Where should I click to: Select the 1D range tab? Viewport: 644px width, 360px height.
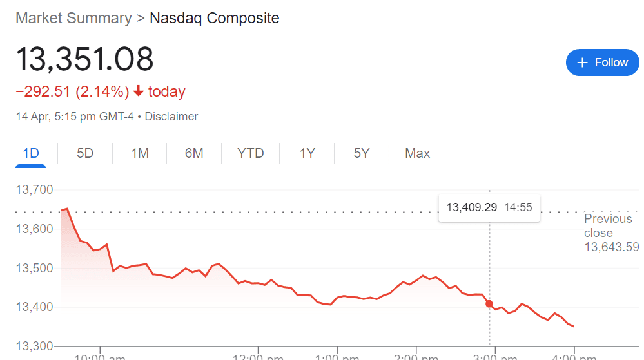pyautogui.click(x=31, y=153)
